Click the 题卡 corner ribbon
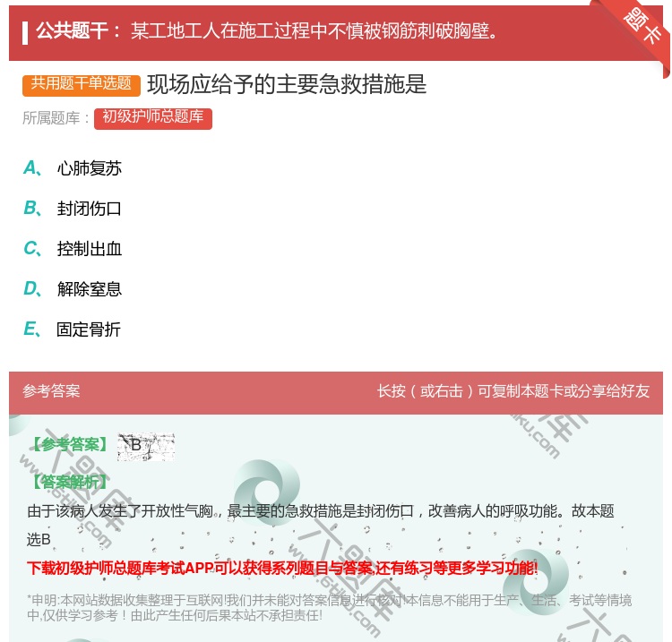Screen dimensions: 672x642 pyautogui.click(x=642, y=27)
